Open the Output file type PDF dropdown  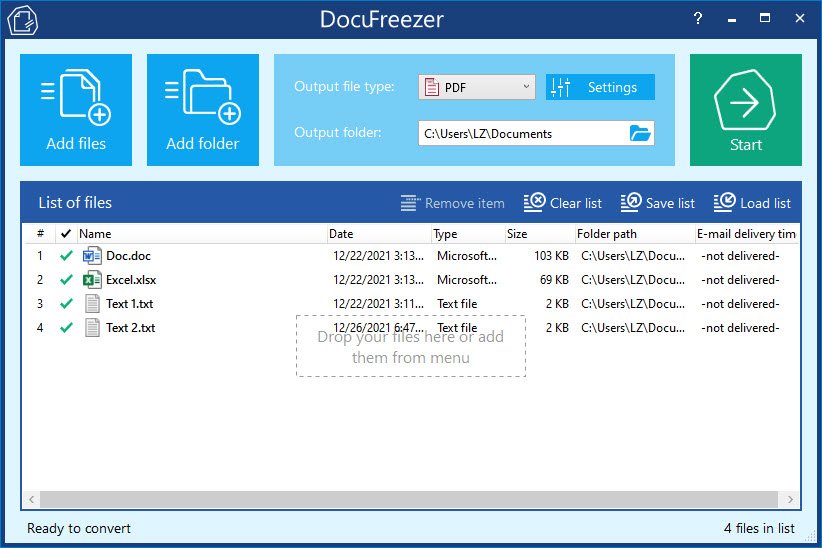(x=477, y=87)
